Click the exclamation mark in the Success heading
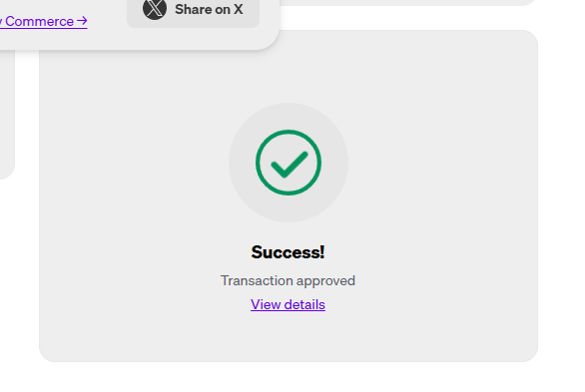The width and height of the screenshot is (585, 392). [x=322, y=252]
